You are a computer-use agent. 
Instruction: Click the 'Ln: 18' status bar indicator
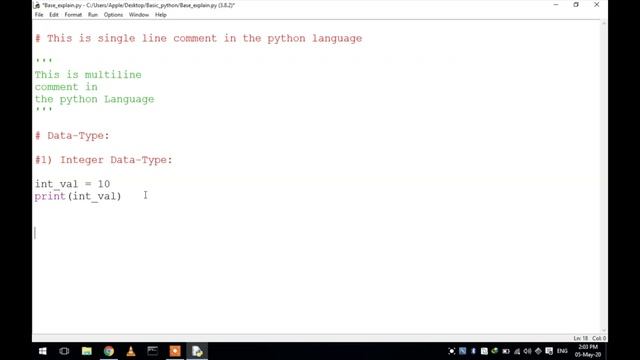(581, 338)
